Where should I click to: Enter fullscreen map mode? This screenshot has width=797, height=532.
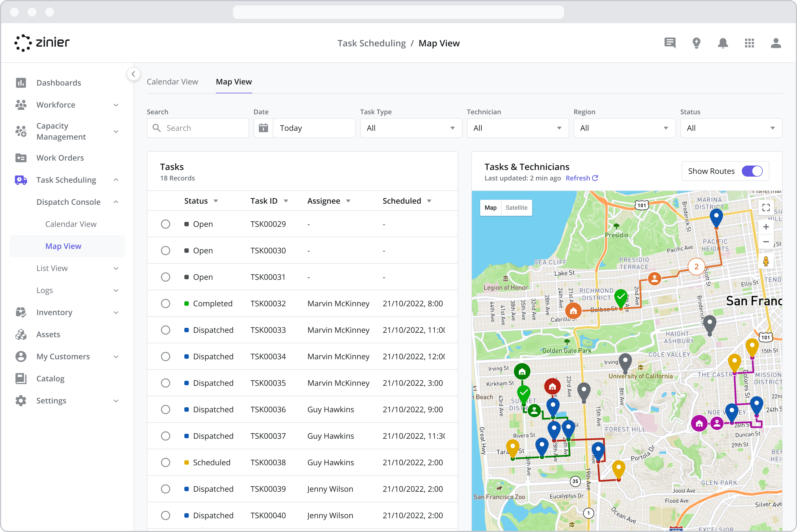(x=766, y=208)
